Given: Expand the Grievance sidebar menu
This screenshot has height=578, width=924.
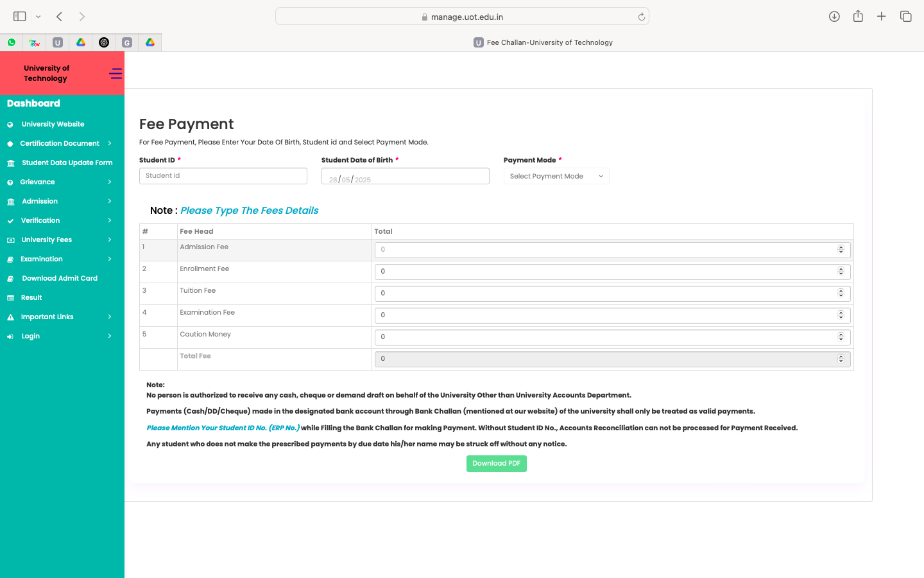Looking at the screenshot, I should (38, 182).
